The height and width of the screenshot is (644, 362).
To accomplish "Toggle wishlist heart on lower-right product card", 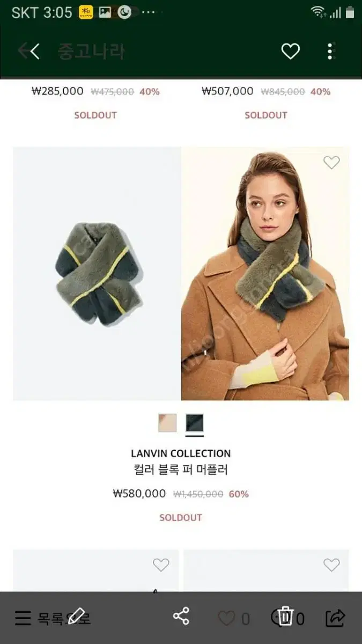I will pyautogui.click(x=331, y=565).
